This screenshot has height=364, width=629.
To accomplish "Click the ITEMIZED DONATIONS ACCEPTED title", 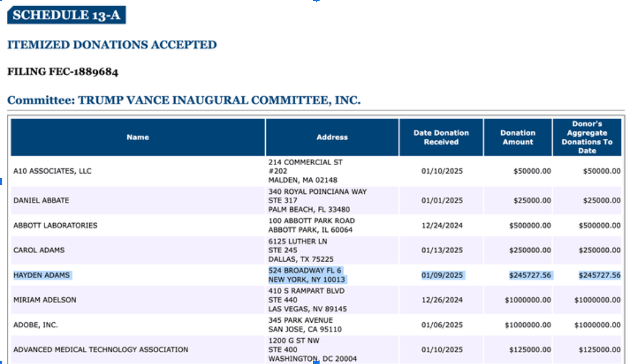I will click(112, 45).
